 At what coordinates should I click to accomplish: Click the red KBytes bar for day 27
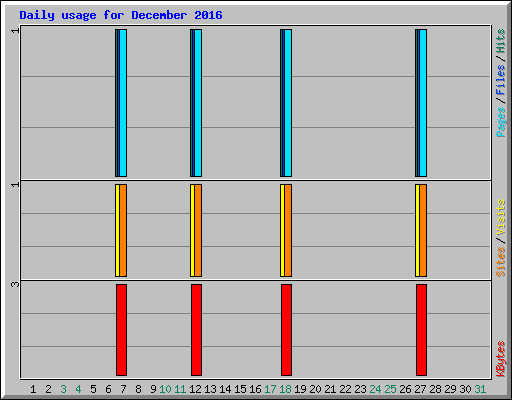[421, 330]
